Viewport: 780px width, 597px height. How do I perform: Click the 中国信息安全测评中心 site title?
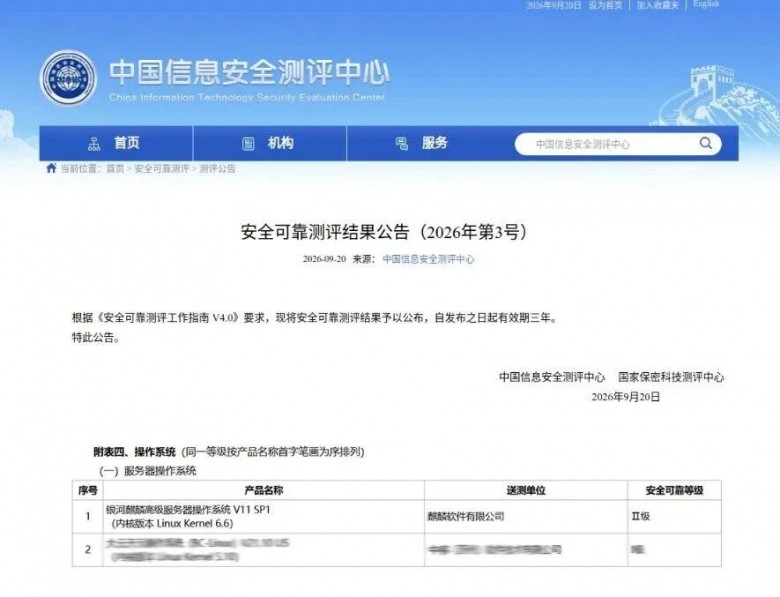tap(249, 73)
